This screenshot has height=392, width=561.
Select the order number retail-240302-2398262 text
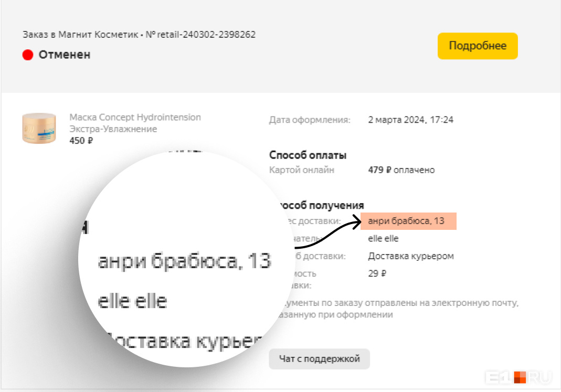tap(206, 34)
